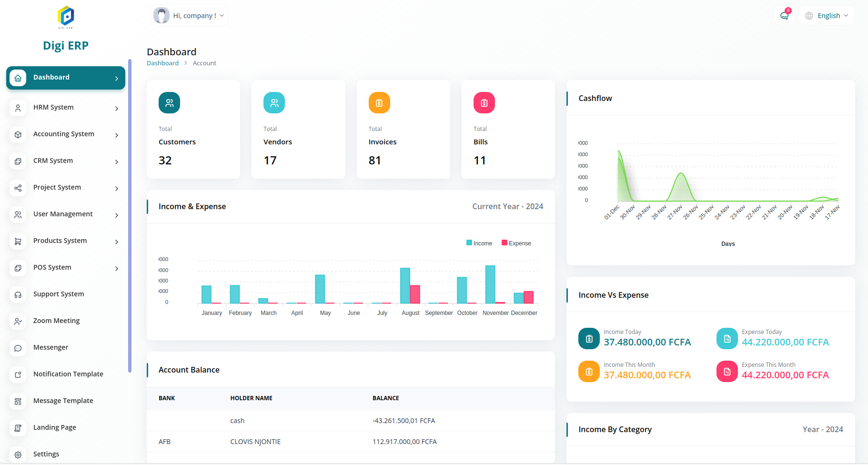This screenshot has height=465, width=868.
Task: Click the Dashboard breadcrumb link
Action: click(162, 63)
